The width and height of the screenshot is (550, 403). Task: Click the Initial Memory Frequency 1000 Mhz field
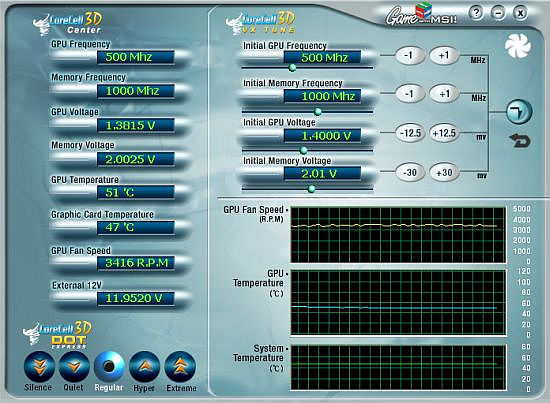point(322,96)
